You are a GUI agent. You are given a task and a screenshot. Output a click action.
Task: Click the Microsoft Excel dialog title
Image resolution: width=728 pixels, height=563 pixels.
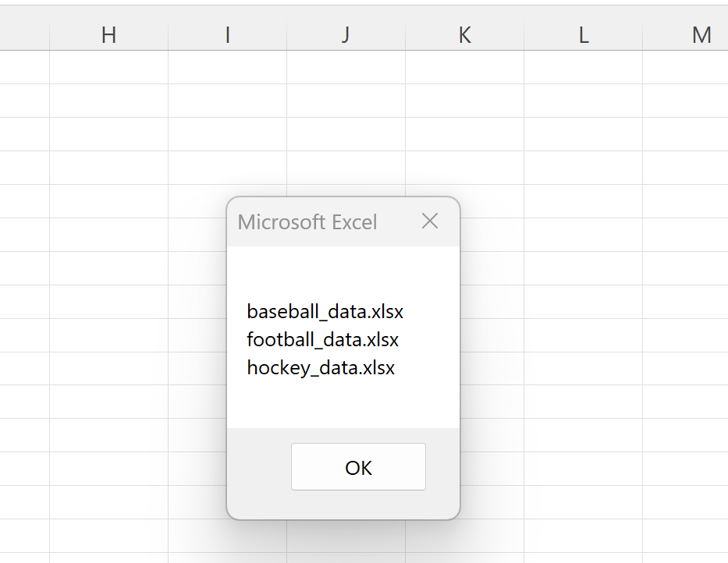(307, 222)
